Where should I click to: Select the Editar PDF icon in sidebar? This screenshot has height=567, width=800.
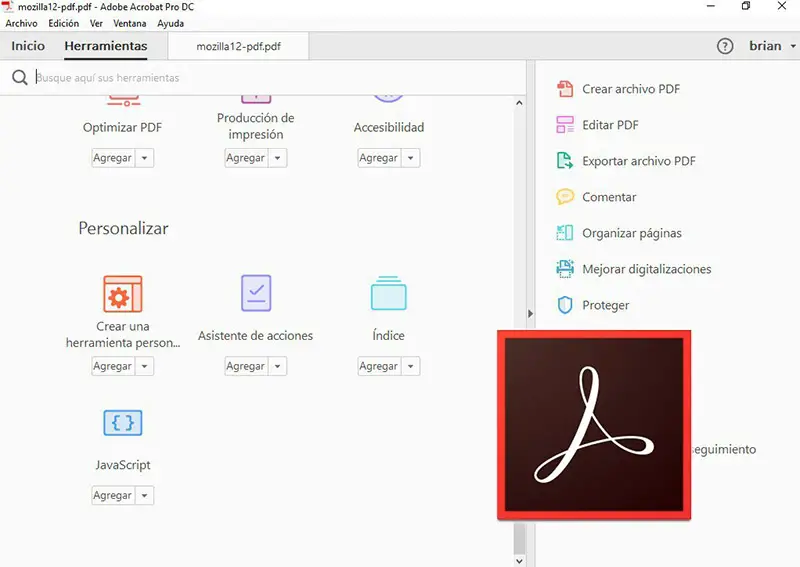click(x=565, y=125)
